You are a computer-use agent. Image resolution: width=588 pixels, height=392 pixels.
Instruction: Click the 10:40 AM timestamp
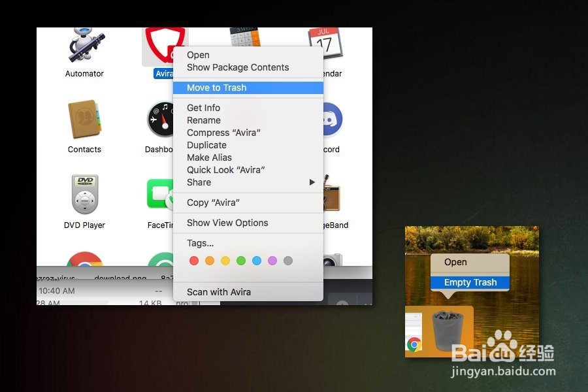(x=57, y=291)
